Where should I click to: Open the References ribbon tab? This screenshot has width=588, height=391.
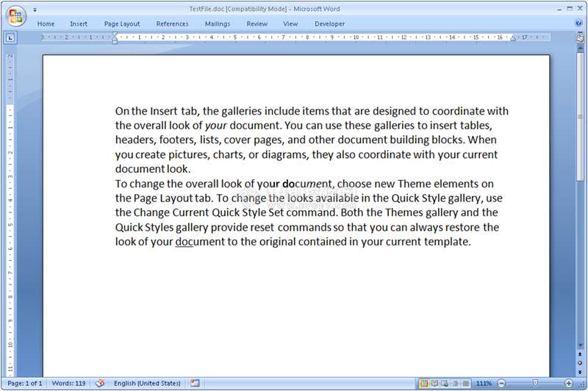pyautogui.click(x=173, y=24)
